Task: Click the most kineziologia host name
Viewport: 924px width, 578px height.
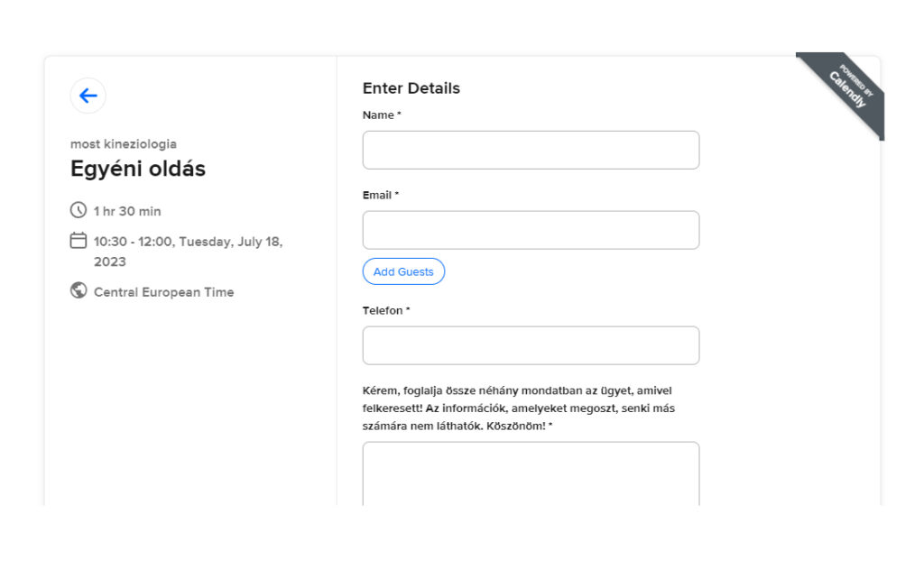Action: coord(124,143)
